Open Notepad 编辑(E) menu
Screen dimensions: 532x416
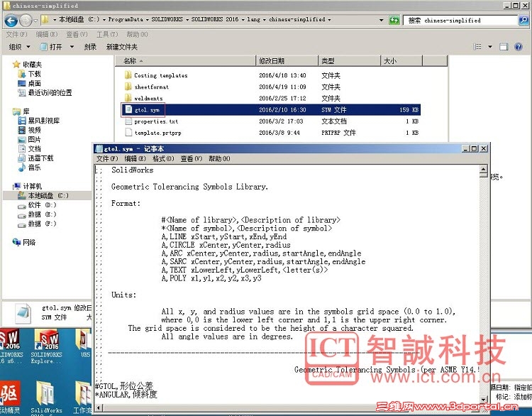coord(135,158)
